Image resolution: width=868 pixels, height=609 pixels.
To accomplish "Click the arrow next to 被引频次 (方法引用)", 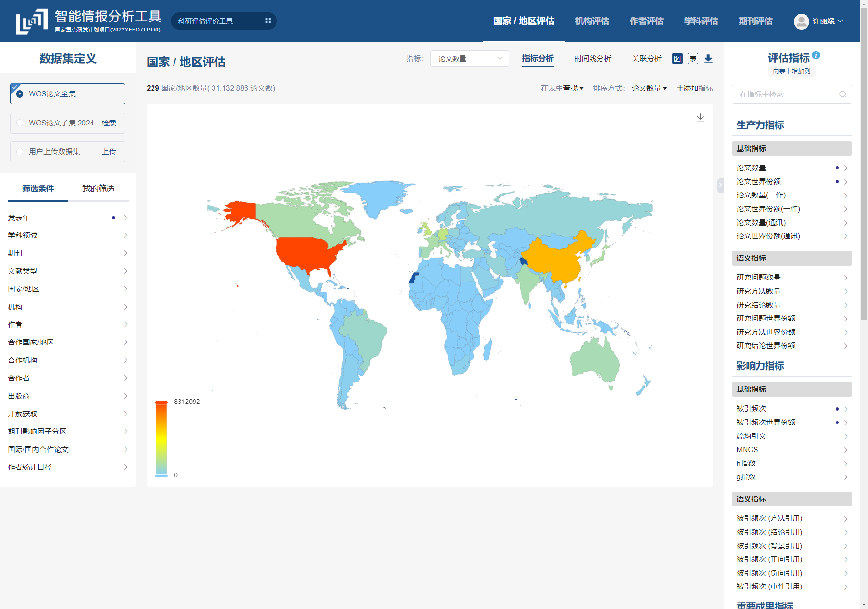I will click(846, 519).
